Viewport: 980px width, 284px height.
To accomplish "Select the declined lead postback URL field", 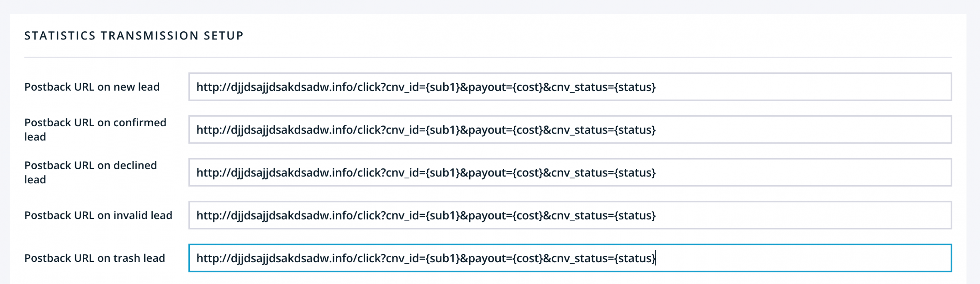I will pyautogui.click(x=570, y=173).
